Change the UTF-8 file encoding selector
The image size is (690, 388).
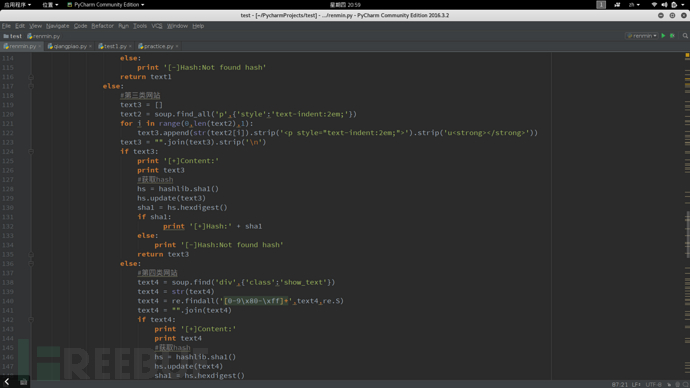[653, 384]
